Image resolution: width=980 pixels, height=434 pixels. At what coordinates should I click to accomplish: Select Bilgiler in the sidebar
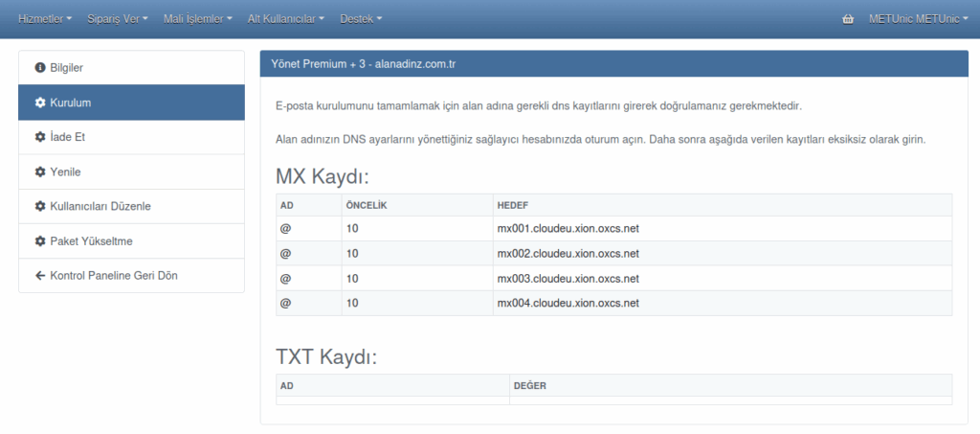coord(67,68)
